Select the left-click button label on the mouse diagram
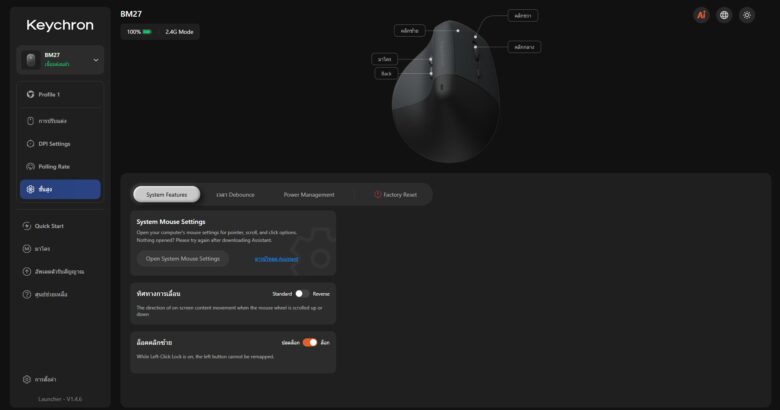The image size is (780, 410). pyautogui.click(x=409, y=31)
